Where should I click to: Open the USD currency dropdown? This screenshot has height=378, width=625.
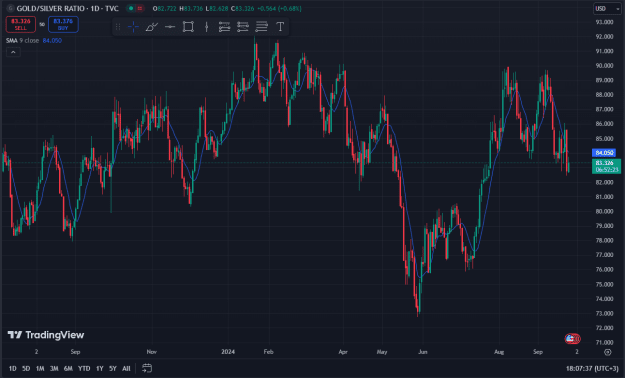click(607, 8)
